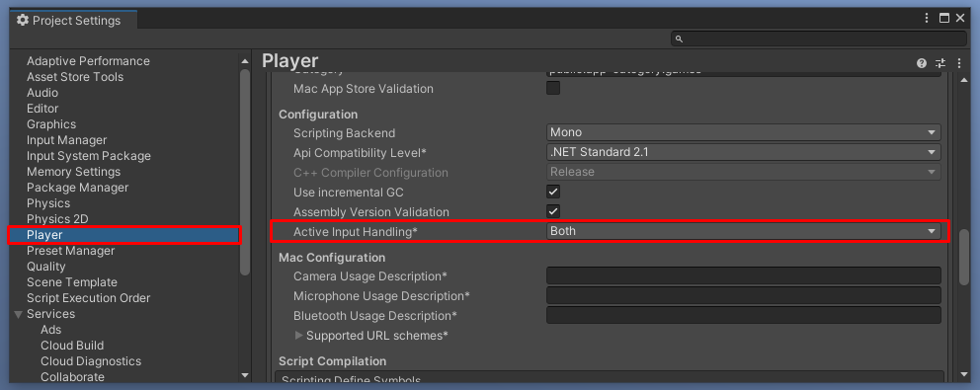
Task: Collapse the Services tree group
Action: 18,314
